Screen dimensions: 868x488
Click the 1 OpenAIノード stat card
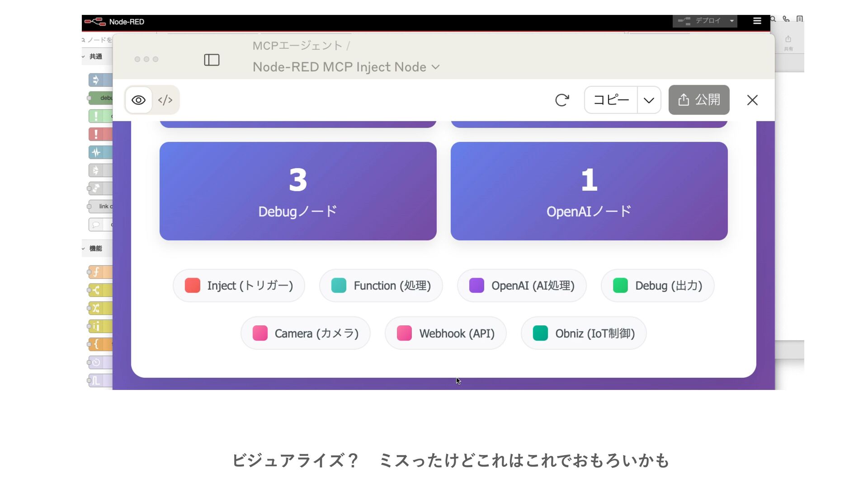tap(589, 191)
